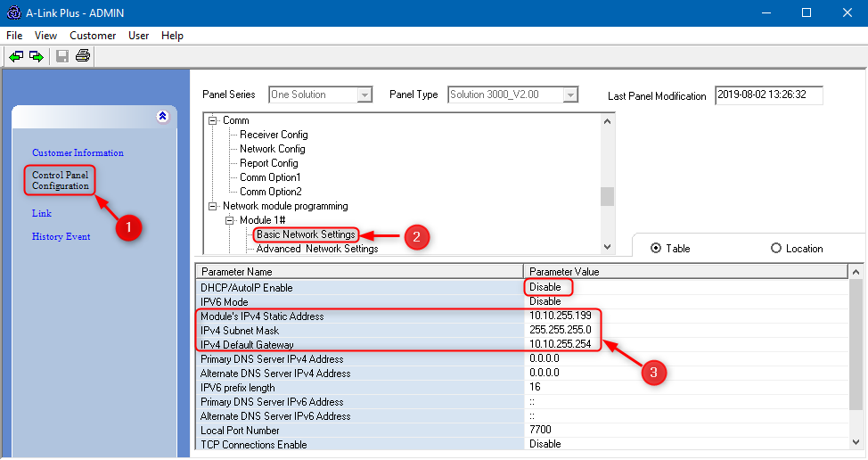Collapse the Comm tree node
The image size is (868, 460).
point(212,120)
